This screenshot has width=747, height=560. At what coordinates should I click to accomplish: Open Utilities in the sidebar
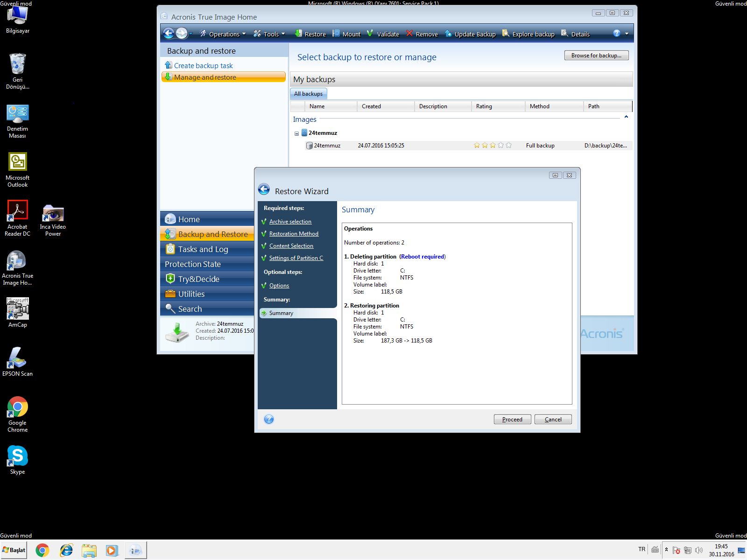(x=207, y=294)
